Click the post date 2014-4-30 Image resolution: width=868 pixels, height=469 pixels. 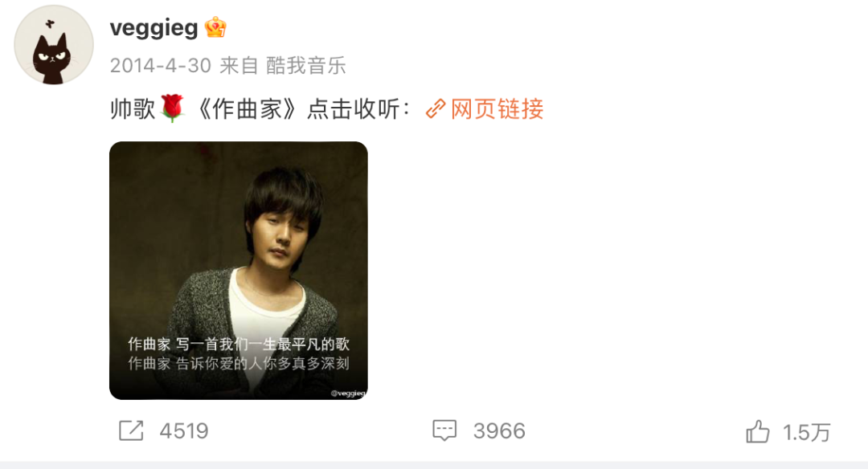click(x=161, y=66)
